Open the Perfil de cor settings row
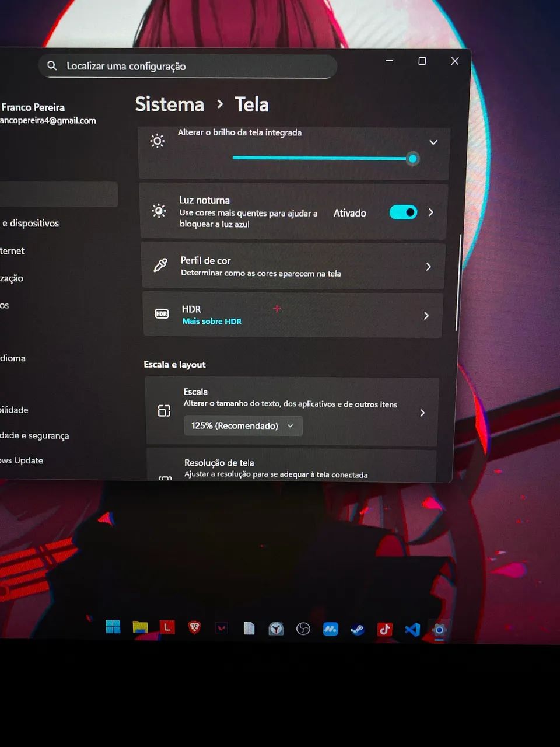The height and width of the screenshot is (747, 560). coord(293,267)
